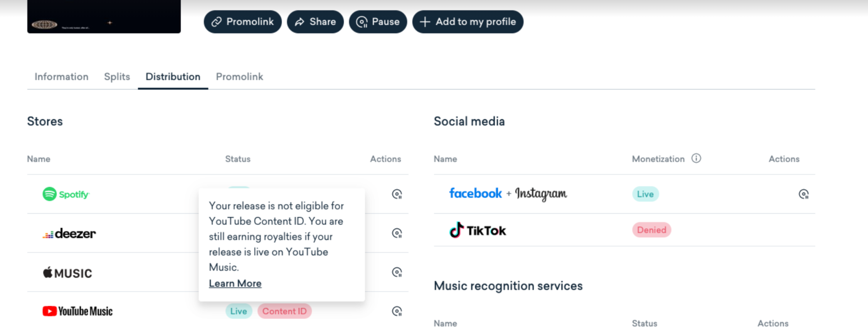
Task: Open the Monetization info icon
Action: [696, 158]
